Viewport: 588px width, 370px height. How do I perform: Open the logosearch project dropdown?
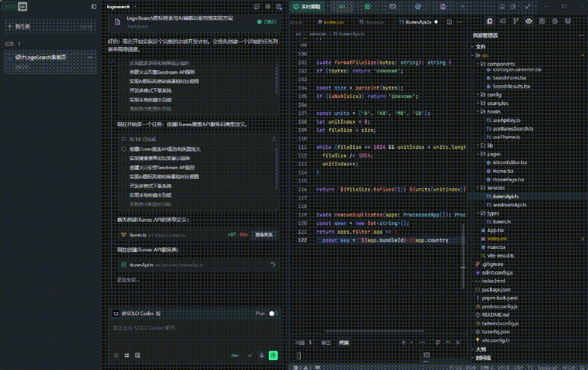(x=121, y=7)
